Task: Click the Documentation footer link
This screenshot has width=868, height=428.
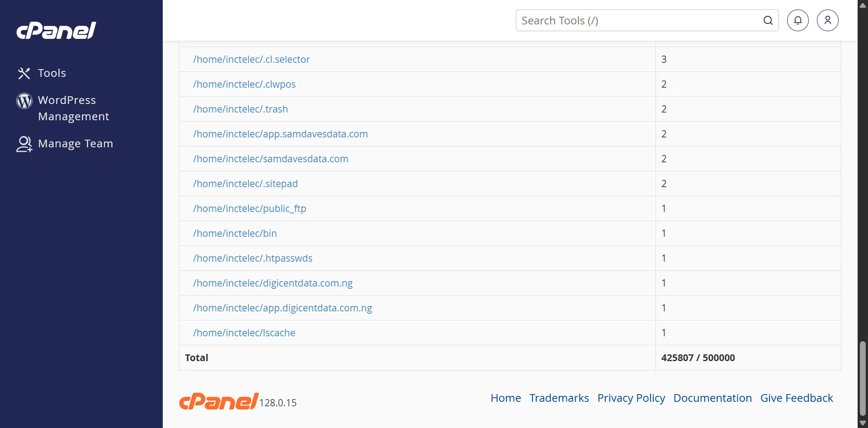Action: click(x=712, y=398)
